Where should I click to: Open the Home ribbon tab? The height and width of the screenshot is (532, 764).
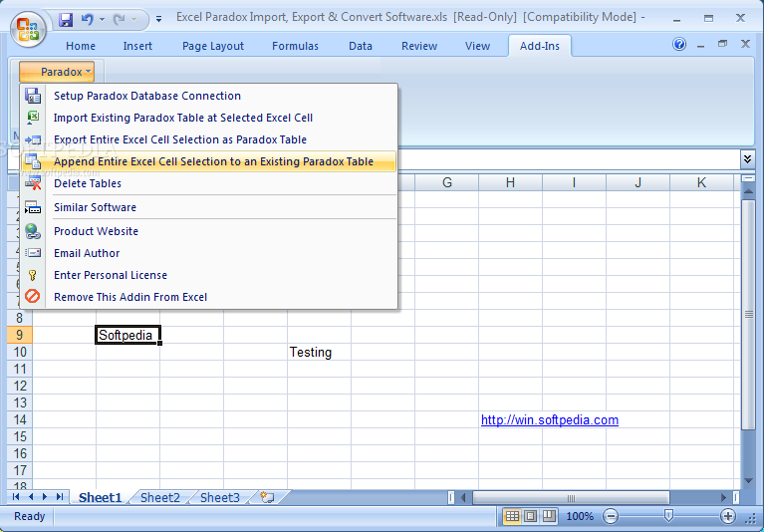point(81,46)
